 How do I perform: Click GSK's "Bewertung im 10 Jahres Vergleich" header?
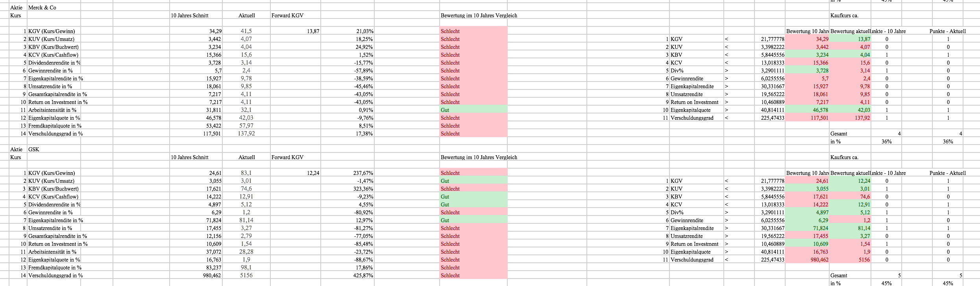coord(479,157)
